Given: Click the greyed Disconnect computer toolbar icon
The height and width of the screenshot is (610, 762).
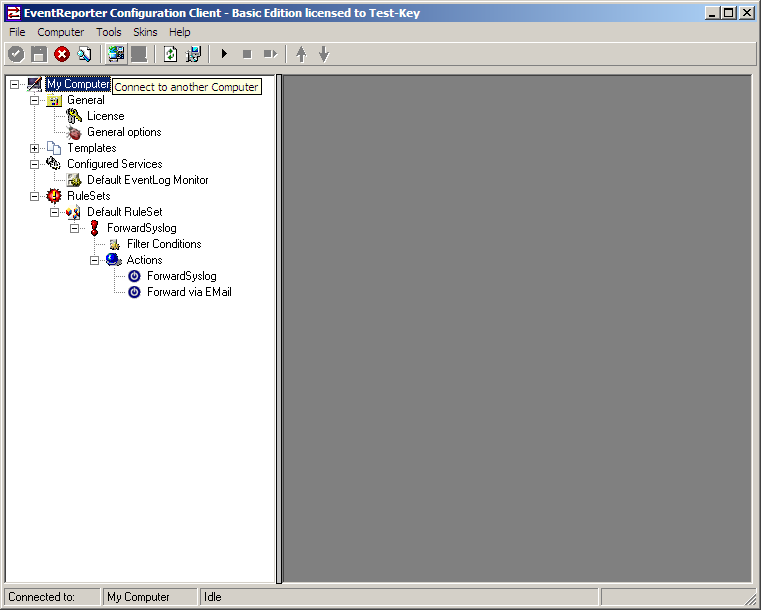Looking at the screenshot, I should coord(139,54).
